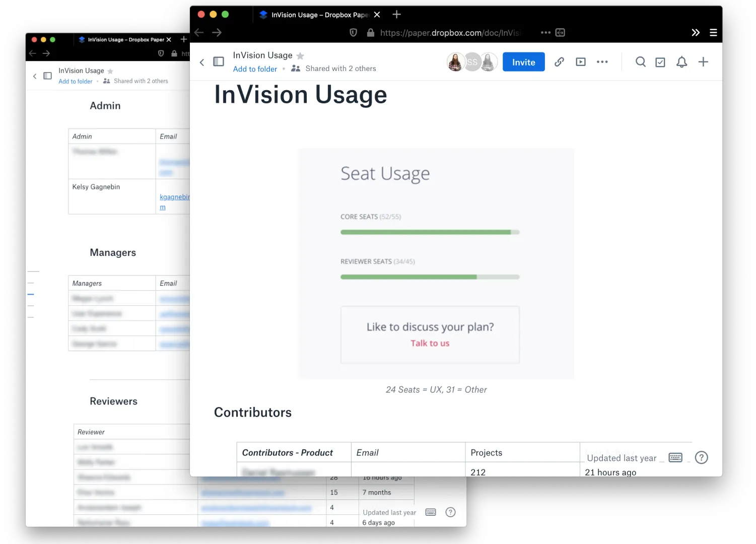Click the Invite button
This screenshot has height=544, width=756.
point(523,61)
